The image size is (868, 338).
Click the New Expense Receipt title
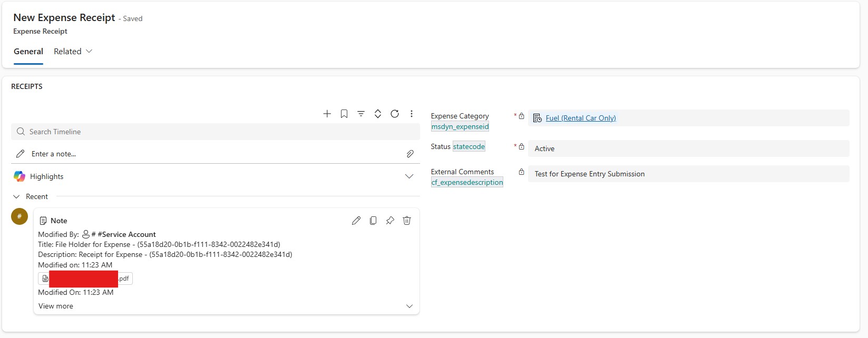(x=64, y=17)
